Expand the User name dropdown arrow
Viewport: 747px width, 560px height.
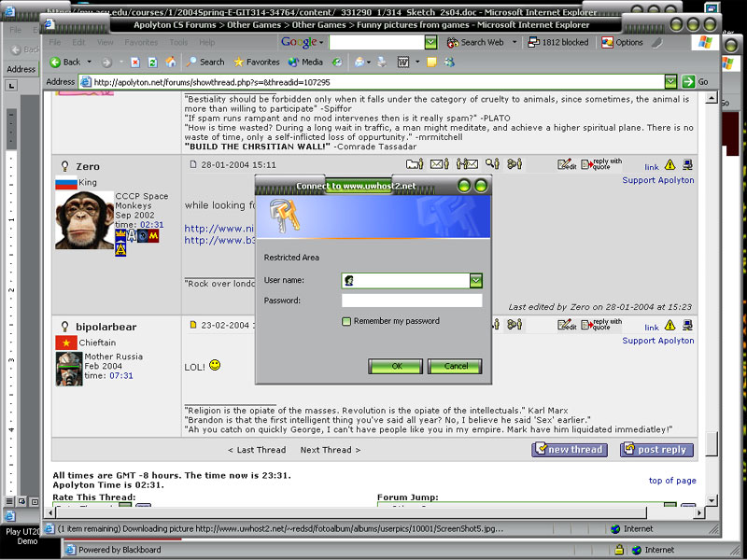[x=475, y=280]
